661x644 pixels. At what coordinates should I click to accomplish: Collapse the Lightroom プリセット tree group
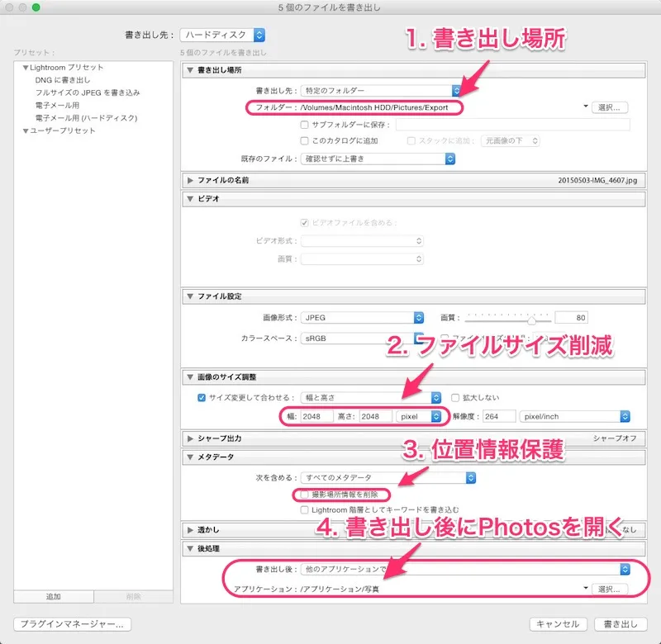(x=26, y=68)
